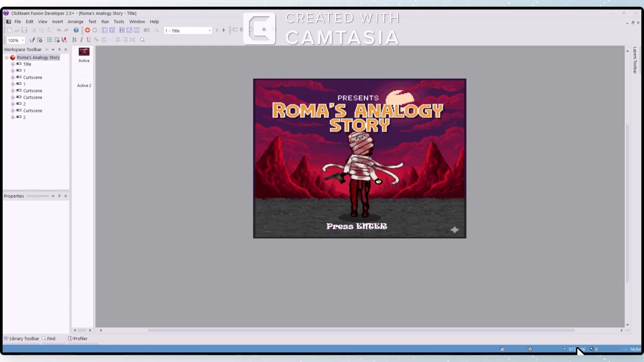Click the NUM indicator in status bar
Image resolution: width=644 pixels, height=362 pixels.
pyautogui.click(x=635, y=349)
